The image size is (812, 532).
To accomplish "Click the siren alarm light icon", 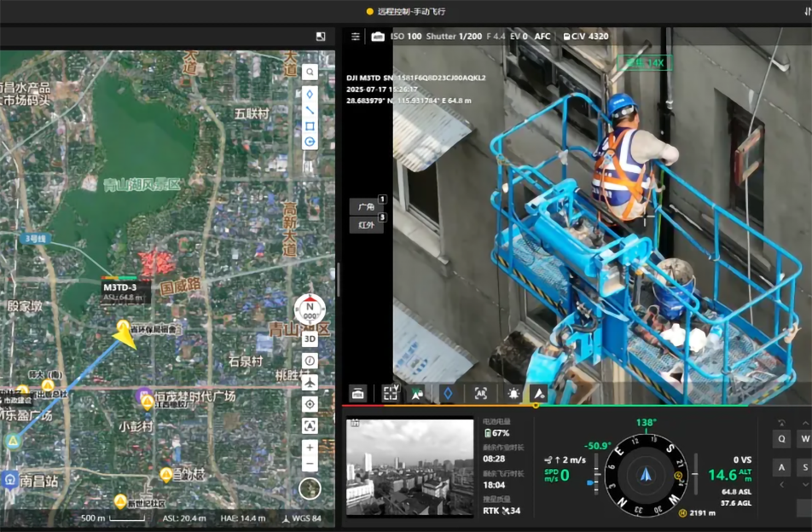I will point(513,393).
